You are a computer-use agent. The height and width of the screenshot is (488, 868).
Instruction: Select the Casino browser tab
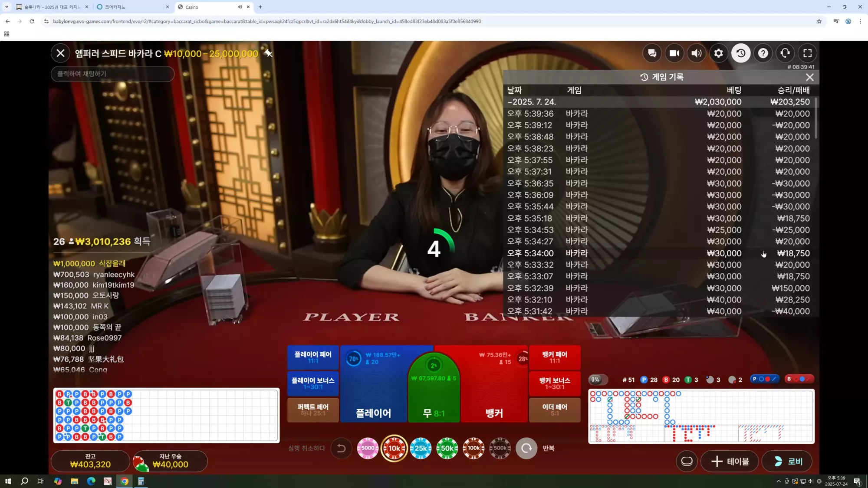[214, 7]
